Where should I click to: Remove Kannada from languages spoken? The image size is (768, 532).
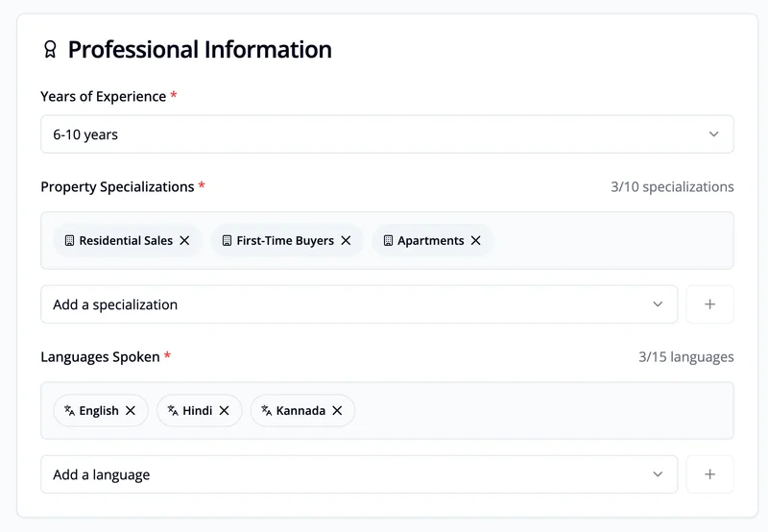pyautogui.click(x=337, y=411)
